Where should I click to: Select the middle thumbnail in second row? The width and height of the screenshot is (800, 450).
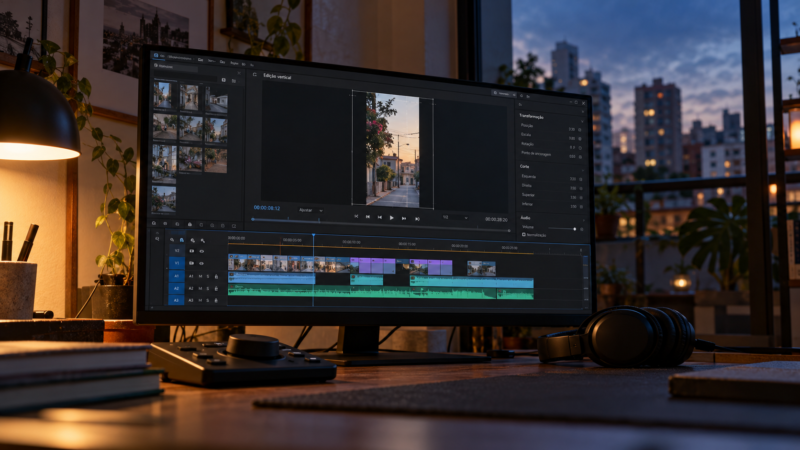(191, 129)
